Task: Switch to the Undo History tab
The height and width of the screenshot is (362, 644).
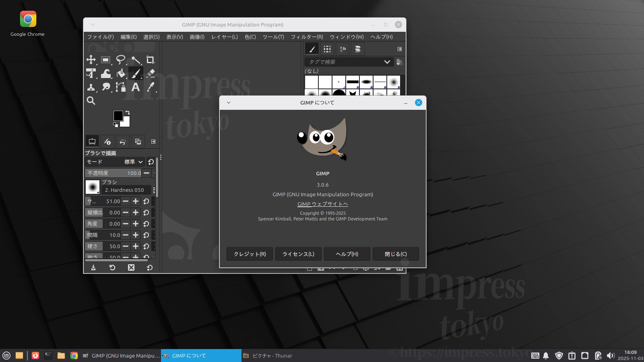Action: 123,142
